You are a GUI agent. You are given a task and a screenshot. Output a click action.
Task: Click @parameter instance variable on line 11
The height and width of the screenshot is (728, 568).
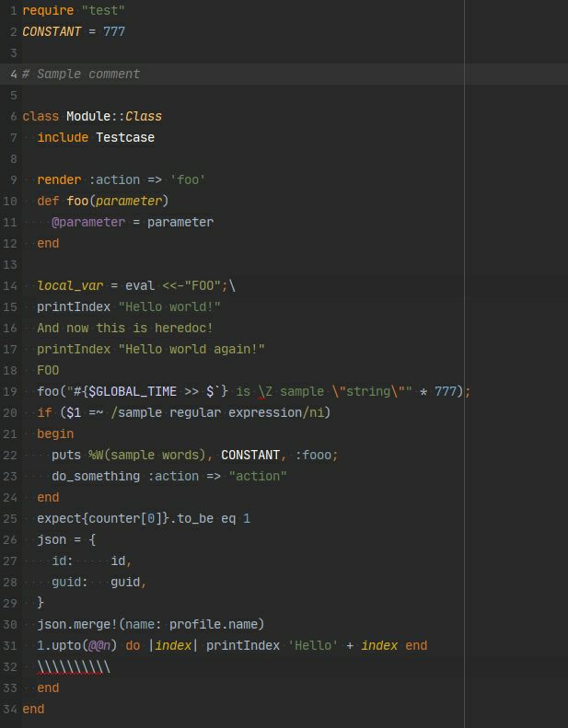click(x=88, y=222)
